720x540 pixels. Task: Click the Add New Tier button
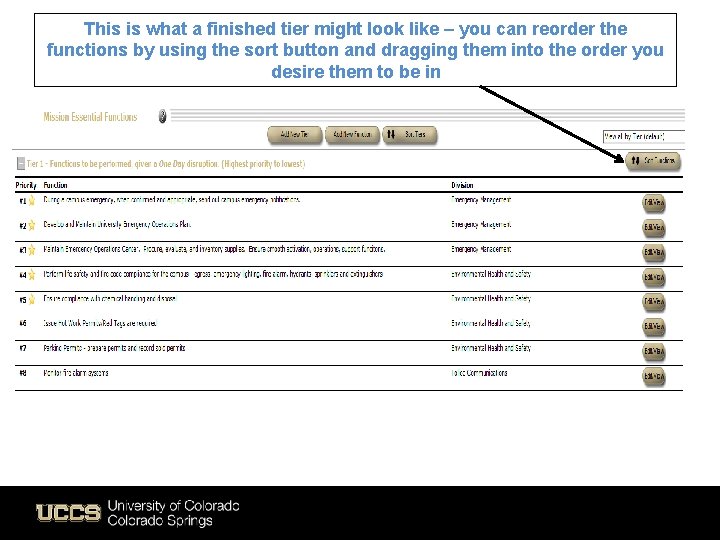pyautogui.click(x=295, y=135)
